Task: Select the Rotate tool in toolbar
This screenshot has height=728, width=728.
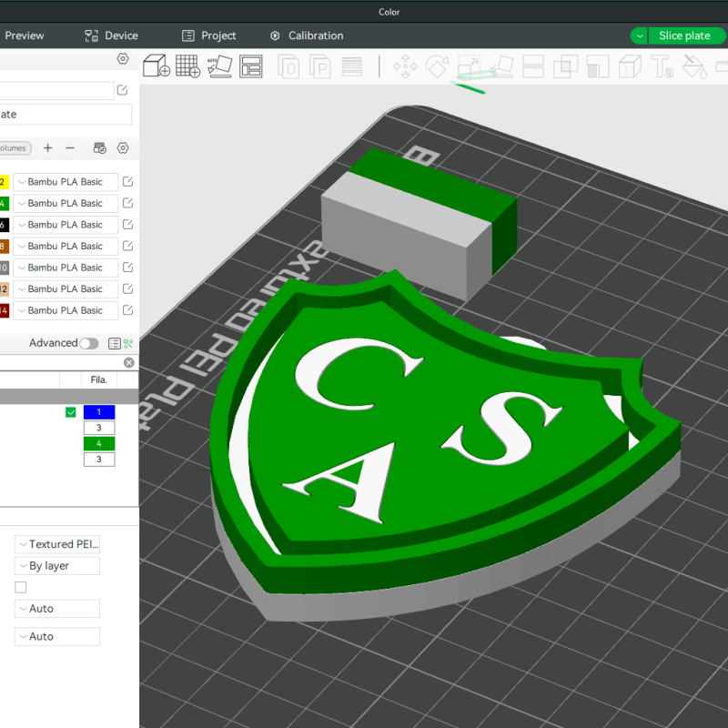Action: (438, 66)
